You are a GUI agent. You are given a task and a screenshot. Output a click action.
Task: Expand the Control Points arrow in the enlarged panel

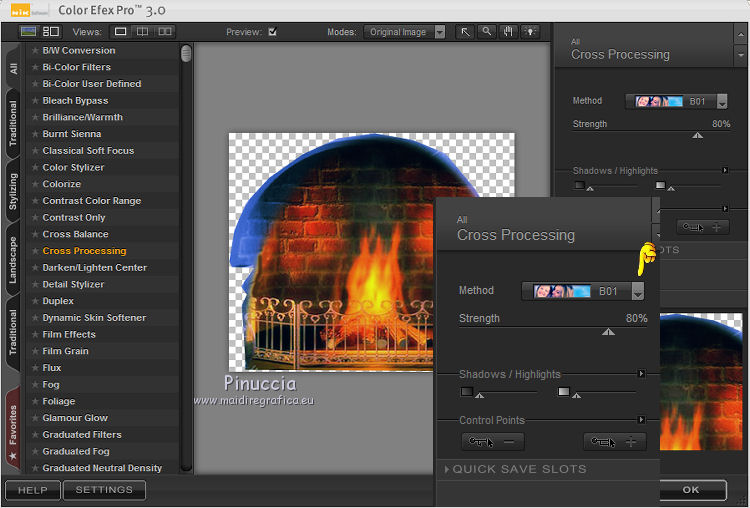click(x=641, y=420)
